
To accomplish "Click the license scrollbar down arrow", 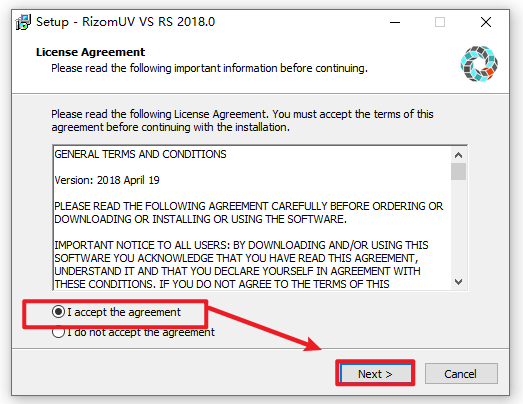I will point(459,282).
